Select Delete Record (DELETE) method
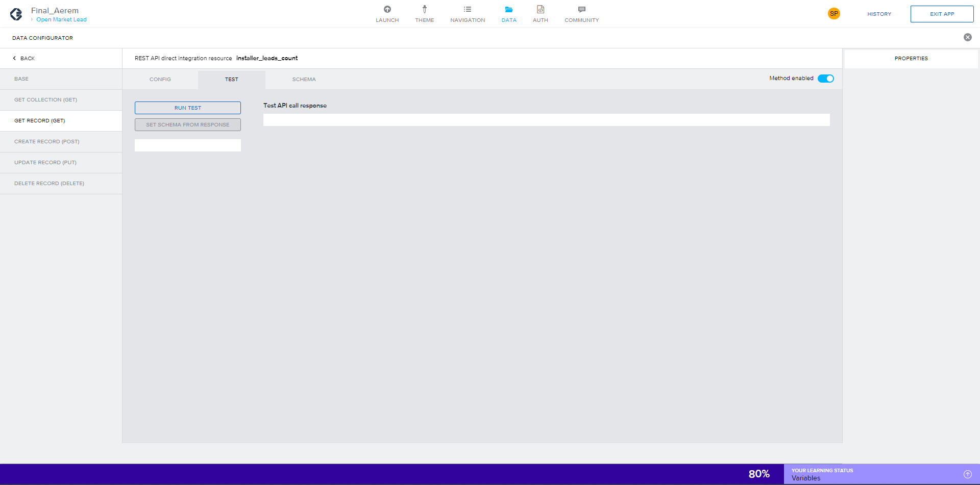980x485 pixels. coord(61,184)
